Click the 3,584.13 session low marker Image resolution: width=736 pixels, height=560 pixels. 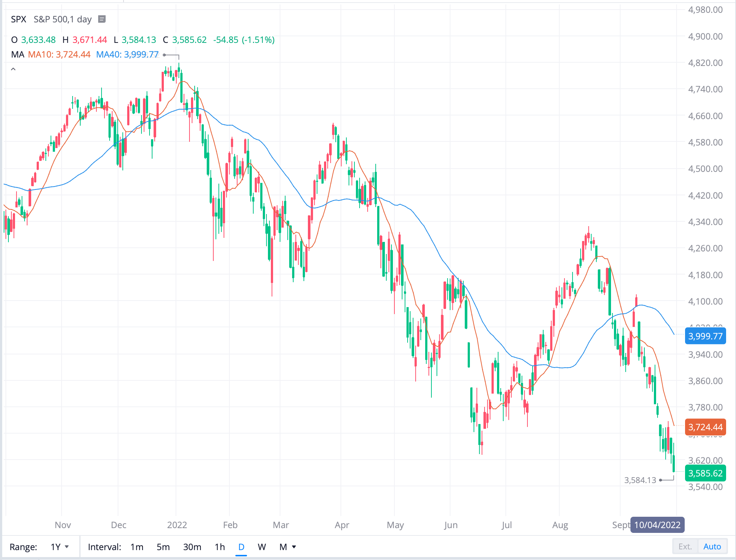pos(641,480)
